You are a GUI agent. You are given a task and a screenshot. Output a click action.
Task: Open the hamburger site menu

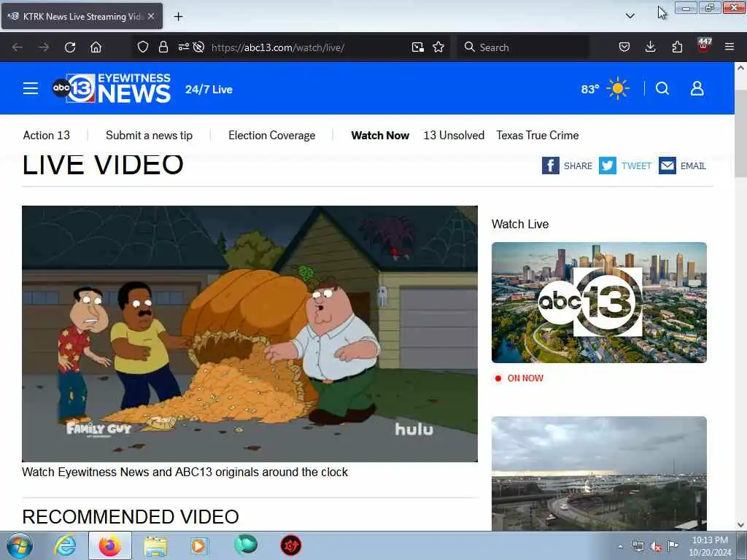click(x=31, y=88)
